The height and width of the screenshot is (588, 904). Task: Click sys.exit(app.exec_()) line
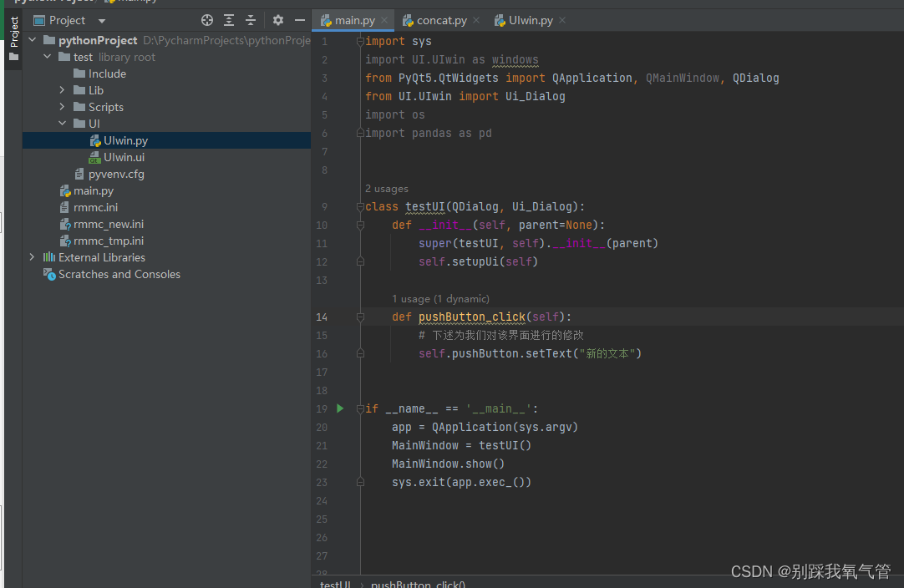[461, 482]
